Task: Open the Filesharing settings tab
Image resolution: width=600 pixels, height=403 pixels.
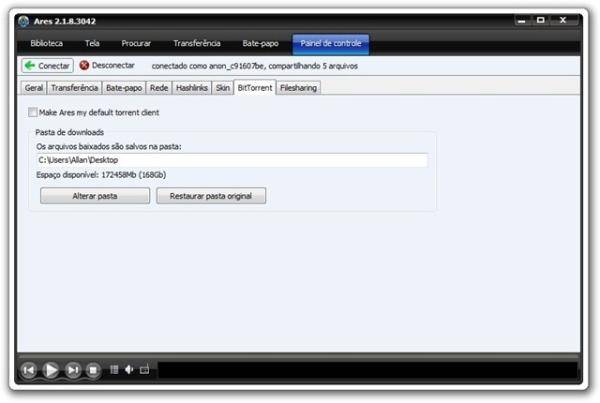Action: 298,88
